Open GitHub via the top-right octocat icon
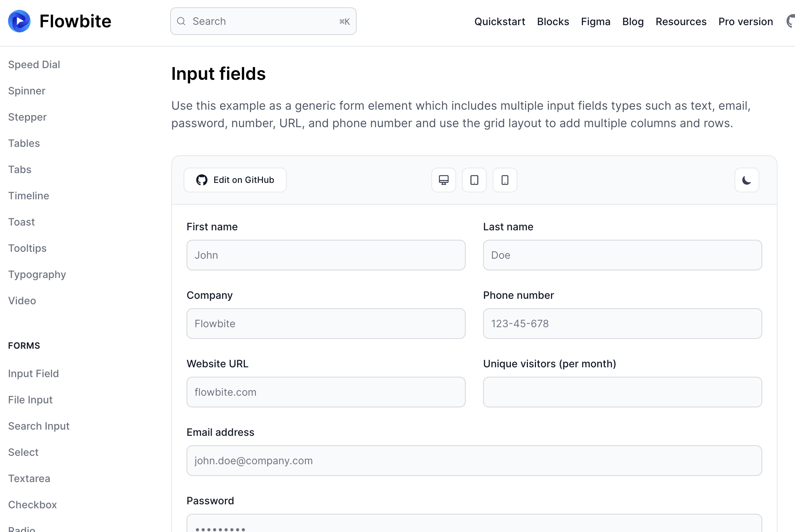795x532 pixels. click(x=791, y=21)
